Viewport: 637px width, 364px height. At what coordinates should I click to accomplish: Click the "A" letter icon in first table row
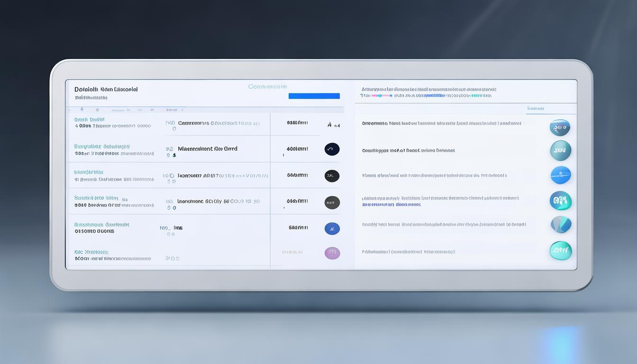330,125
